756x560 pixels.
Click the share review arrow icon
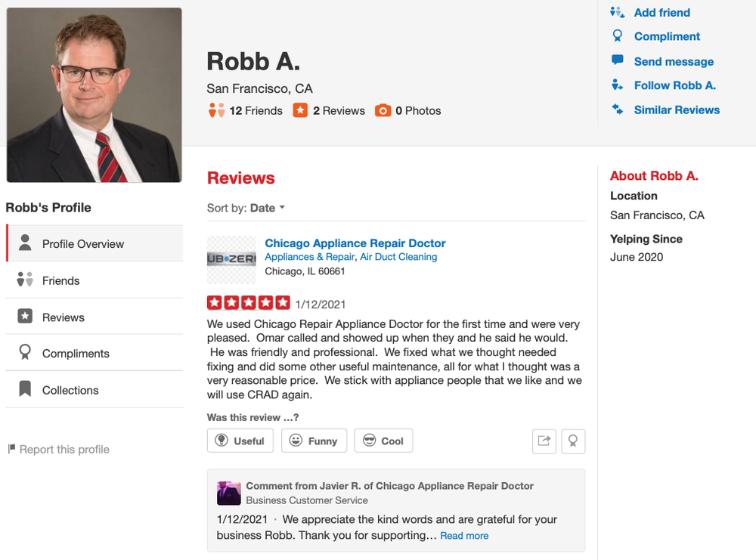point(544,441)
